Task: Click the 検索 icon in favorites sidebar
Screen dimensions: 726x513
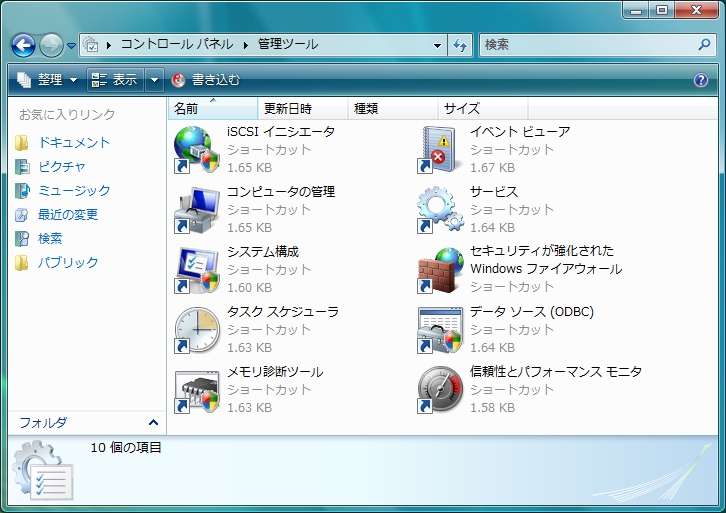Action: 21,239
